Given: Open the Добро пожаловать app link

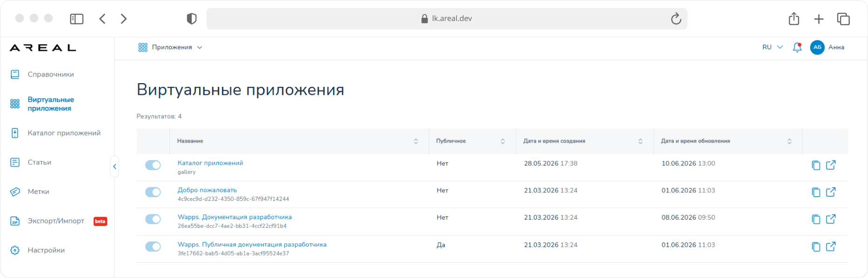Looking at the screenshot, I should coord(207,190).
